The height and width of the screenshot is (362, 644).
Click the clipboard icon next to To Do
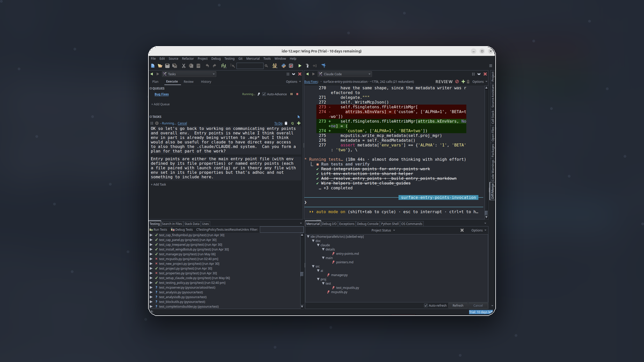click(286, 123)
